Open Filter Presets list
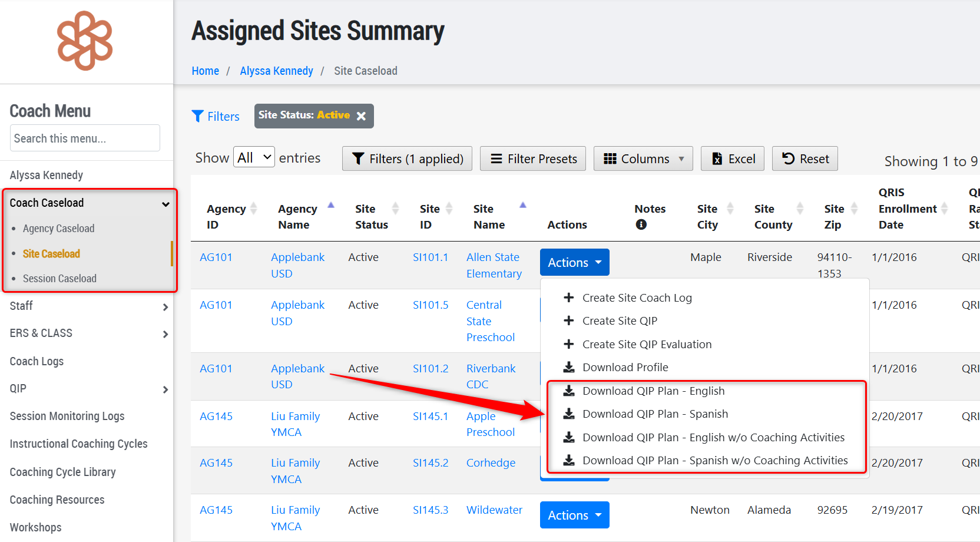Screen dimensions: 980x542 tap(533, 158)
